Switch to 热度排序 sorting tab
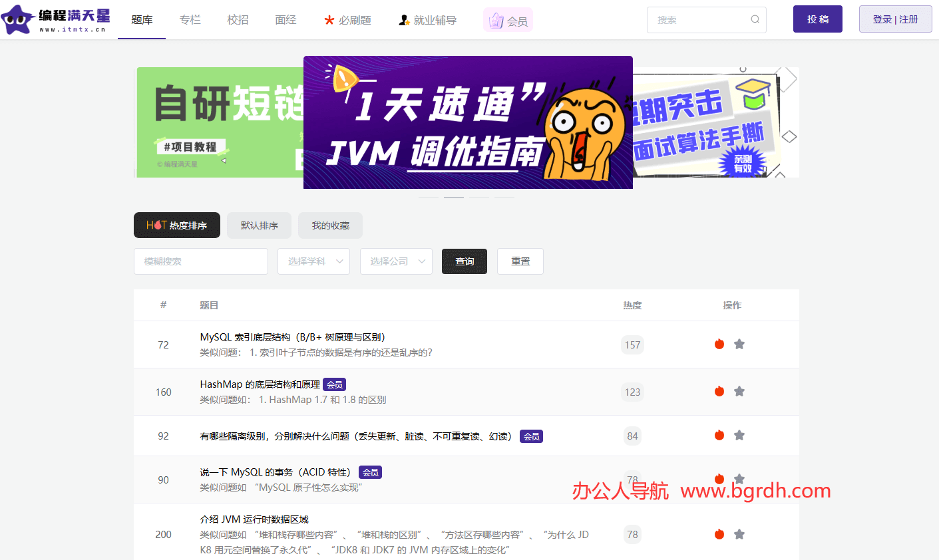 (x=177, y=225)
